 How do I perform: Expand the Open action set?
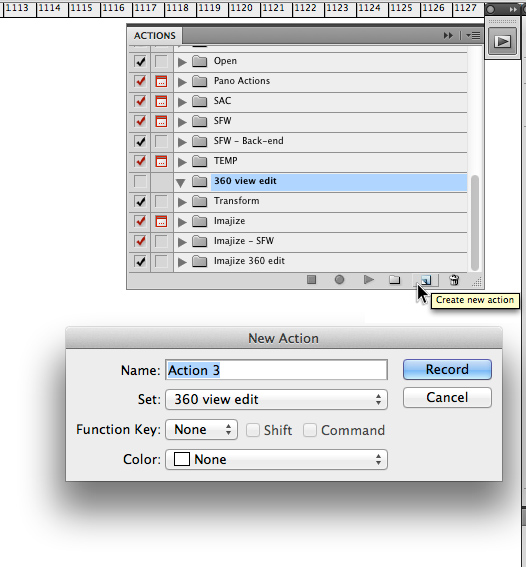click(182, 62)
